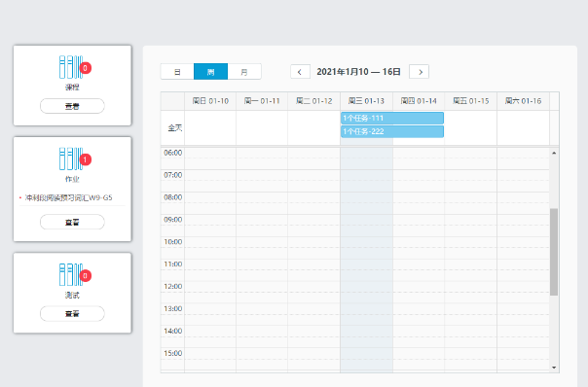
Task: Click the red 0 badge on 测试
Action: pyautogui.click(x=85, y=276)
